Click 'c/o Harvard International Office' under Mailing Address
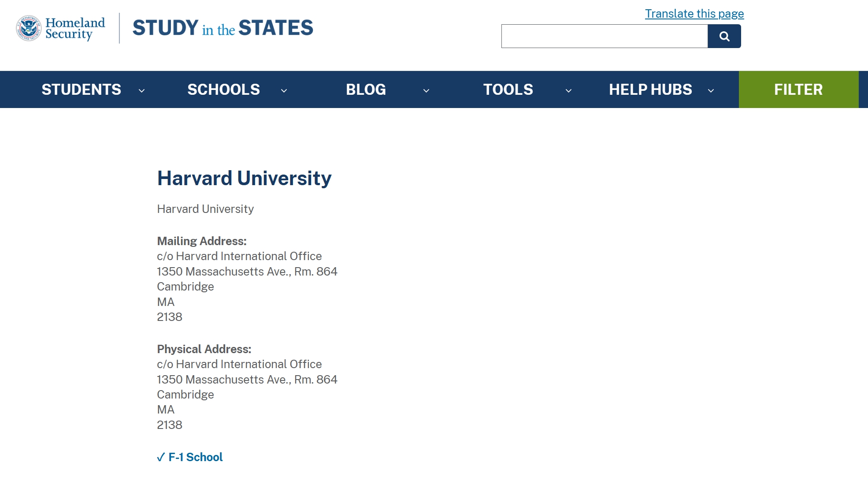Viewport: 868px width, 477px height. 239,256
